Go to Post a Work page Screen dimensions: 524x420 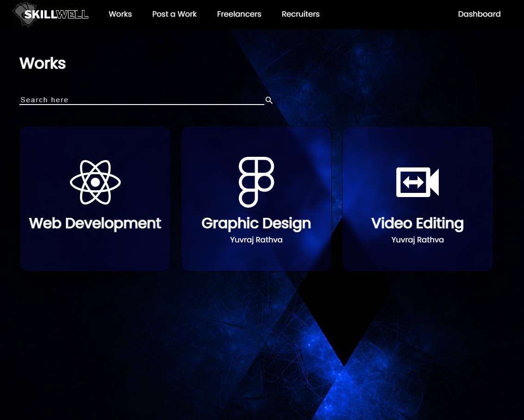[x=175, y=14]
